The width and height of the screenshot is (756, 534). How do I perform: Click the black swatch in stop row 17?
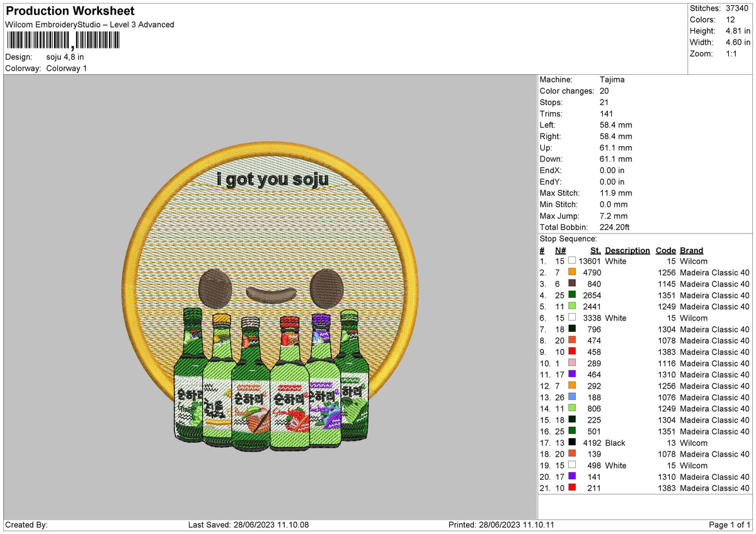coord(572,442)
